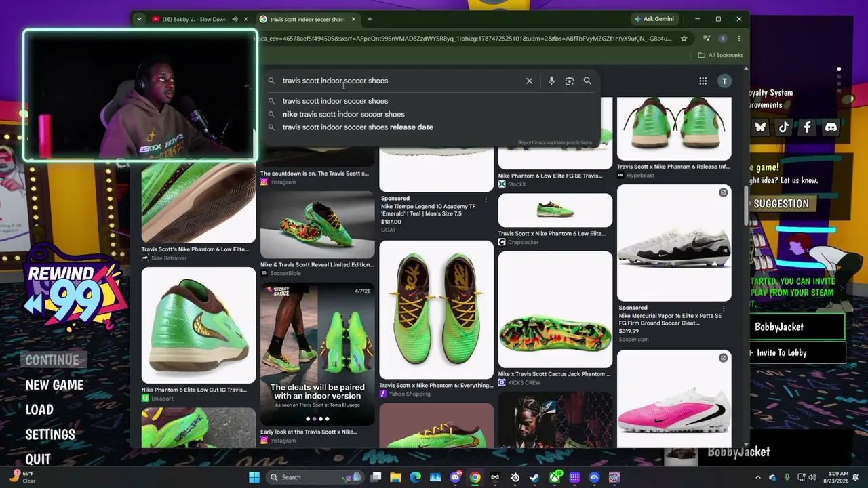
Task: Open options menu on Nike Tiempo sponsored ad
Action: (486, 199)
